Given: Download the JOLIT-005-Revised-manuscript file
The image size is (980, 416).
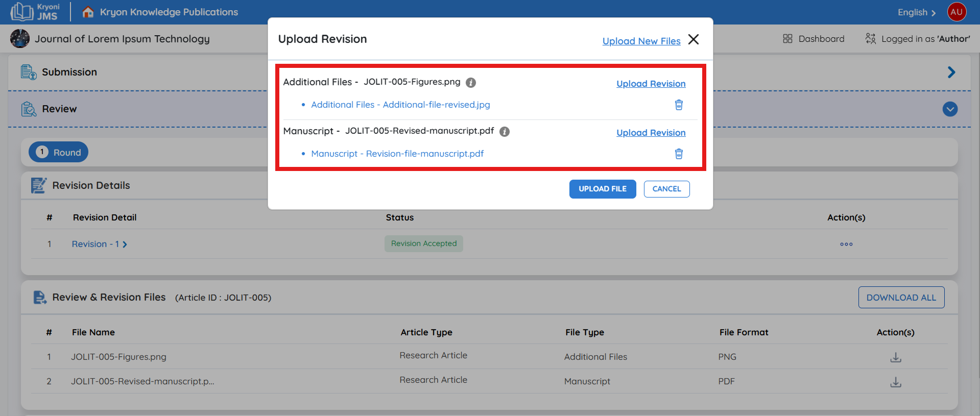Looking at the screenshot, I should (895, 382).
